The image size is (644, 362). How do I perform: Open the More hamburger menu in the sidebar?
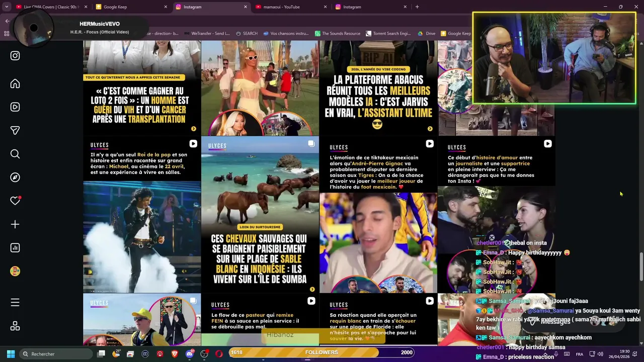pos(15,302)
